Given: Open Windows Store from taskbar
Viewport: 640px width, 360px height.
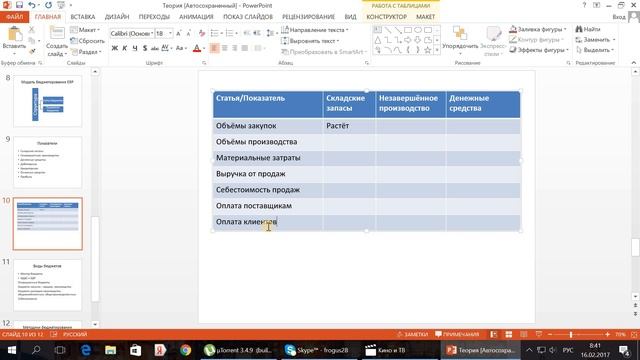Looking at the screenshot, I should coord(135,350).
